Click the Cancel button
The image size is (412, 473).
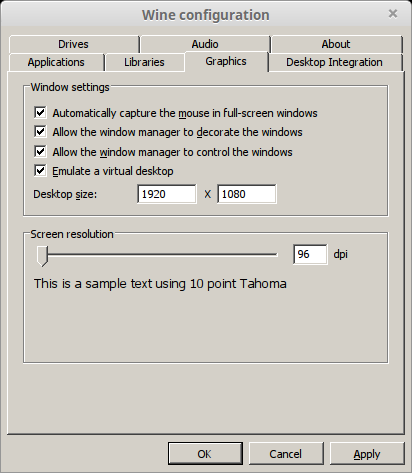tap(286, 454)
